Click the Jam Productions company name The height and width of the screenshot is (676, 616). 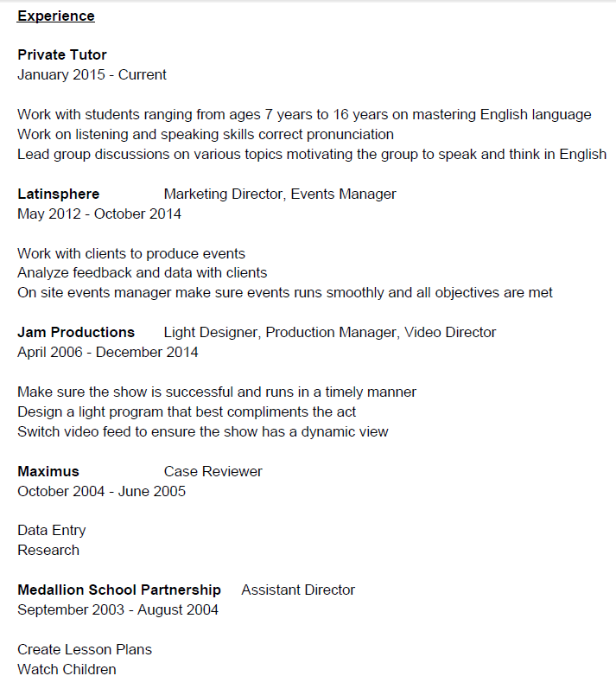(76, 332)
